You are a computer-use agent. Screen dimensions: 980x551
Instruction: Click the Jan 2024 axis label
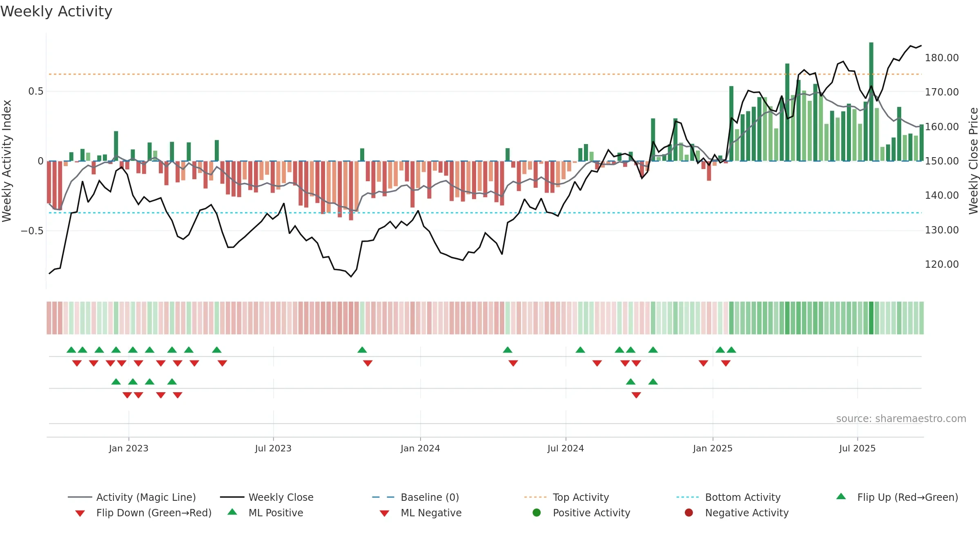420,448
